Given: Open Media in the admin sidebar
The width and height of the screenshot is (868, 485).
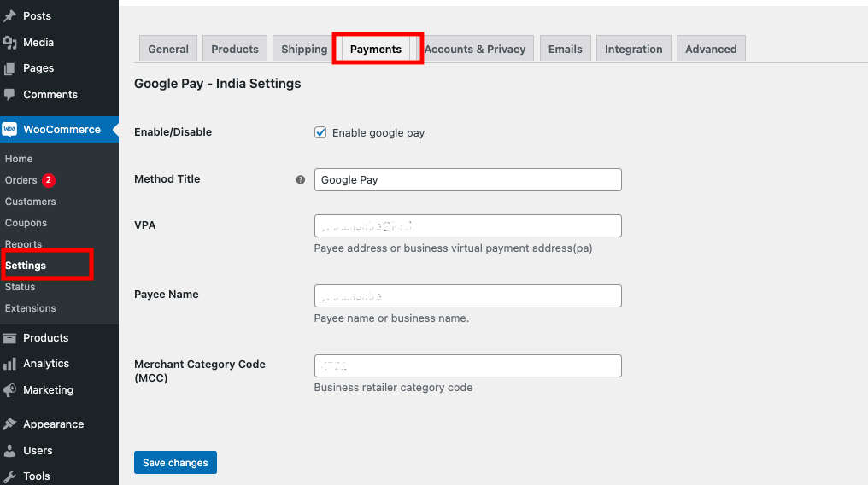Looking at the screenshot, I should 38,43.
